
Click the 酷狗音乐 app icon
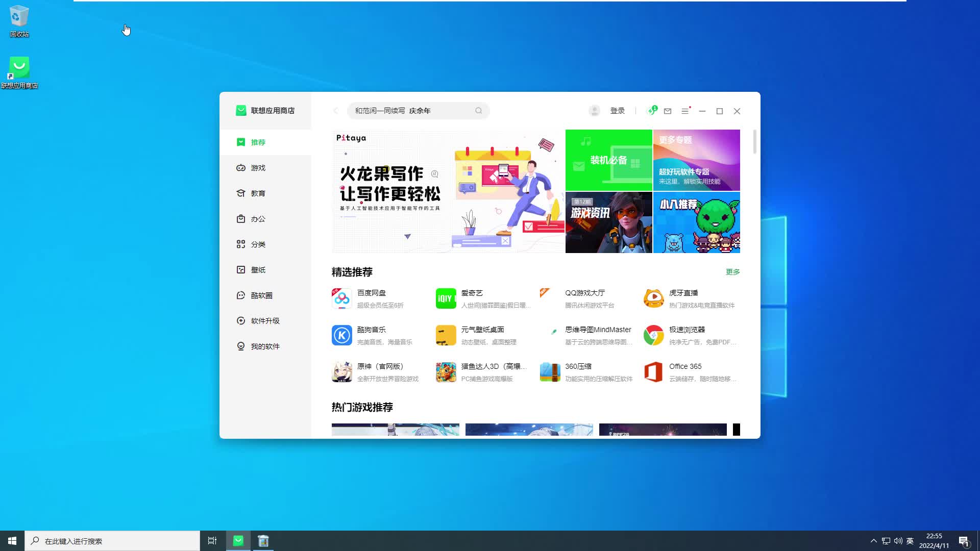[x=342, y=335]
